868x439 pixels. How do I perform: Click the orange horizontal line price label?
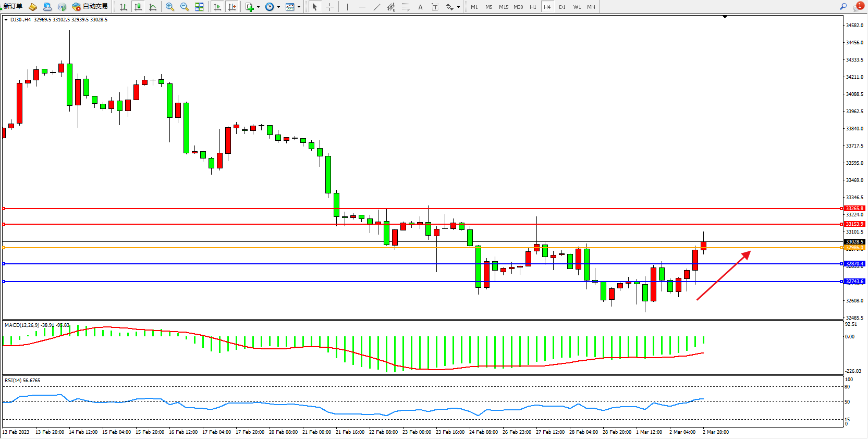(854, 248)
